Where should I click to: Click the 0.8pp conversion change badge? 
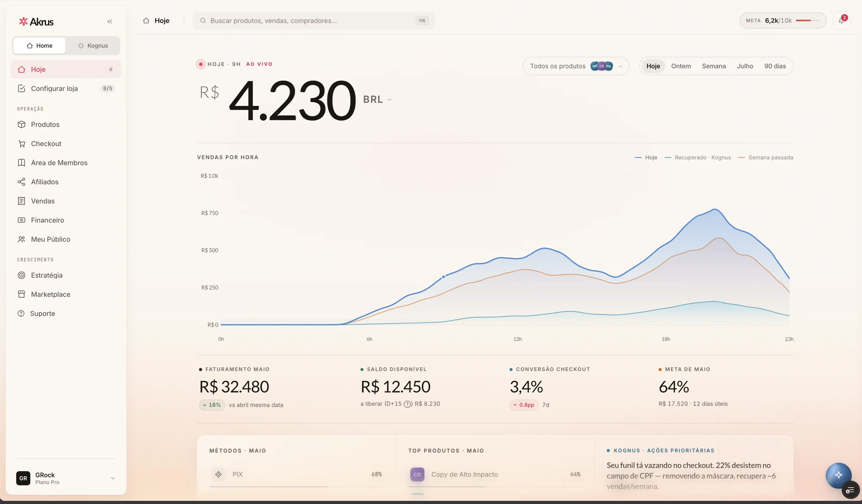click(524, 405)
